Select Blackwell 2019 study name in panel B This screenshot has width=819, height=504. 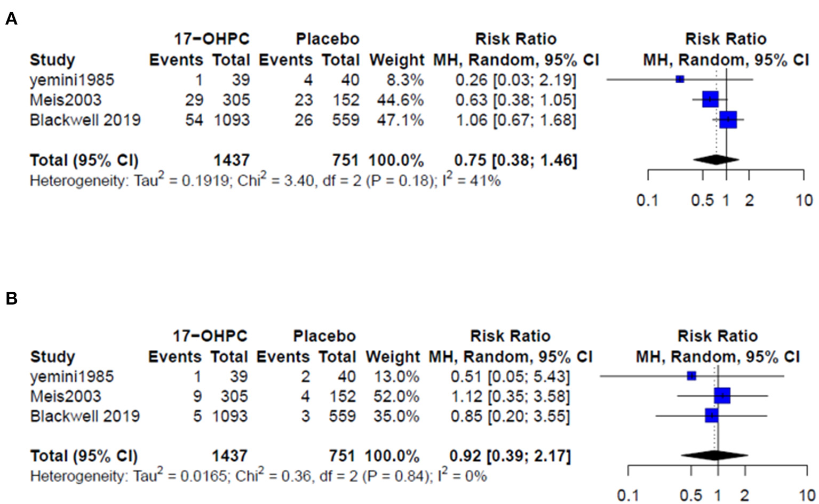[85, 416]
